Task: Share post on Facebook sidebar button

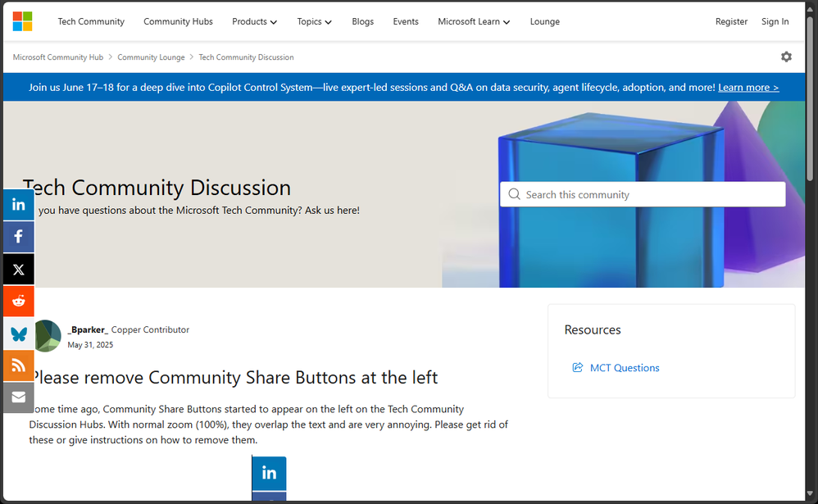Action: (x=19, y=237)
